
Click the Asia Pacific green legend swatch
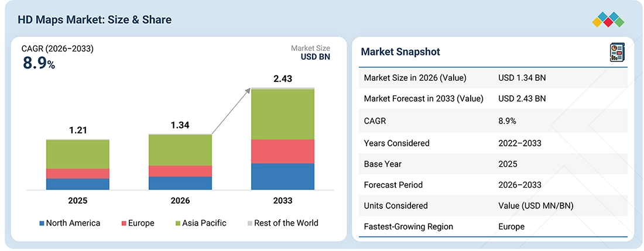pos(178,224)
